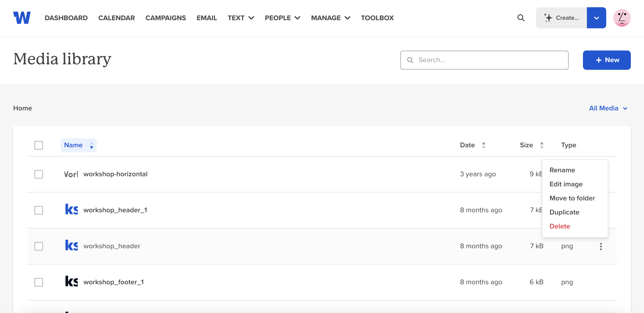Choose Move to folder in context menu

click(572, 198)
